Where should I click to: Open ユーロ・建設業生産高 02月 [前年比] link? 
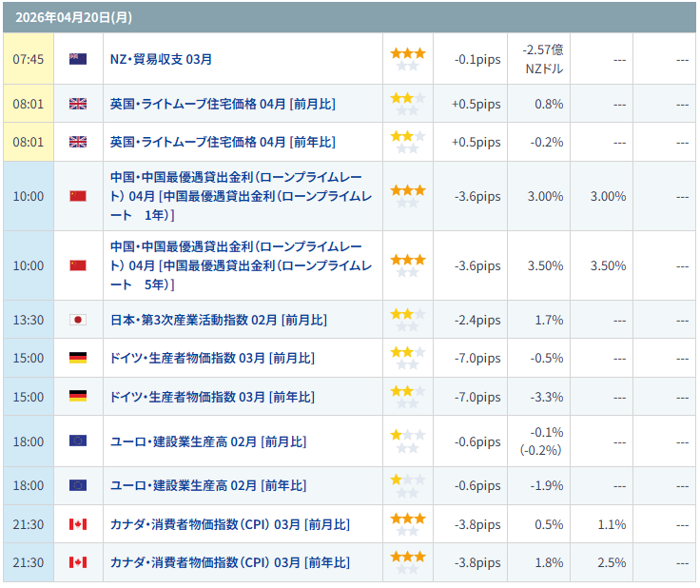(208, 485)
